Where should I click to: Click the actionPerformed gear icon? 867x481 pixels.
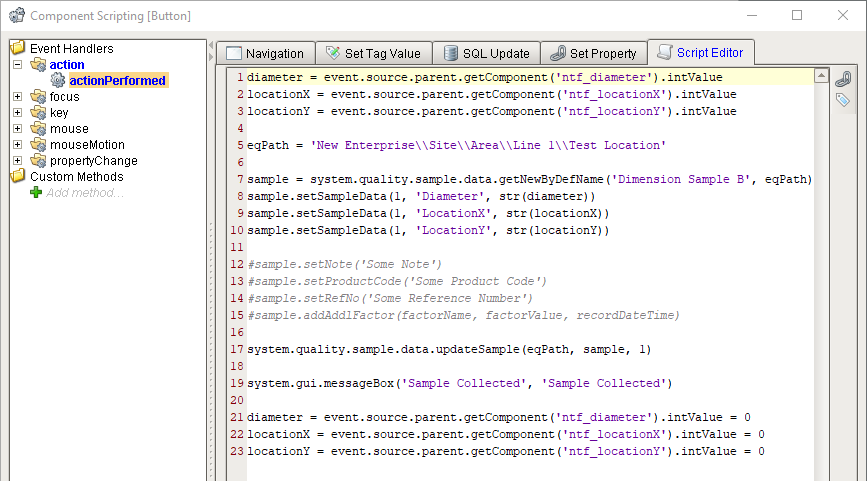57,81
